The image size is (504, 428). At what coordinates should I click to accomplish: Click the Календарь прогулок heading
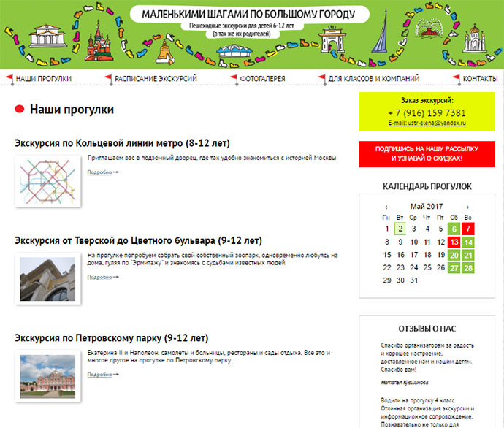point(427,186)
